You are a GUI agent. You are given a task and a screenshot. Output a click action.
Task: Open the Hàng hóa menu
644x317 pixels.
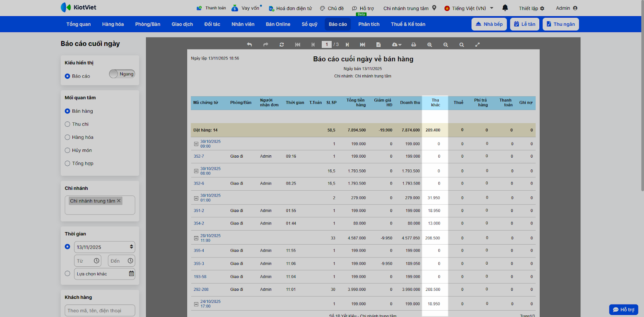[113, 24]
